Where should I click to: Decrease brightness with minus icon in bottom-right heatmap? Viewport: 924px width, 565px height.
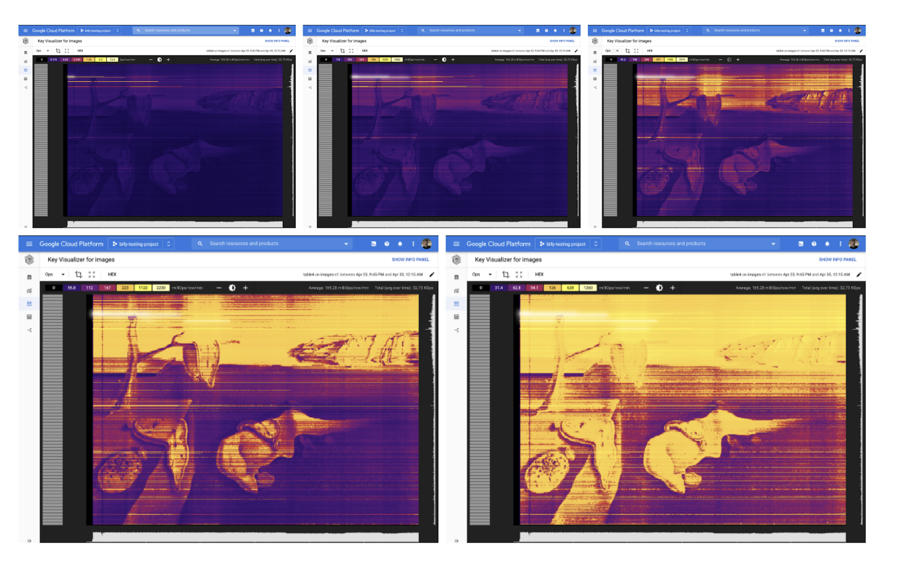click(646, 288)
